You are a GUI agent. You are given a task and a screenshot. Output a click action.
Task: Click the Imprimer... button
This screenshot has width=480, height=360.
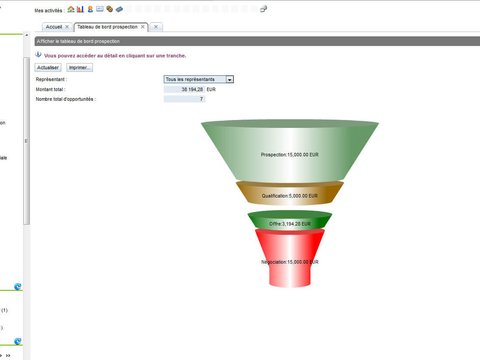coord(79,68)
